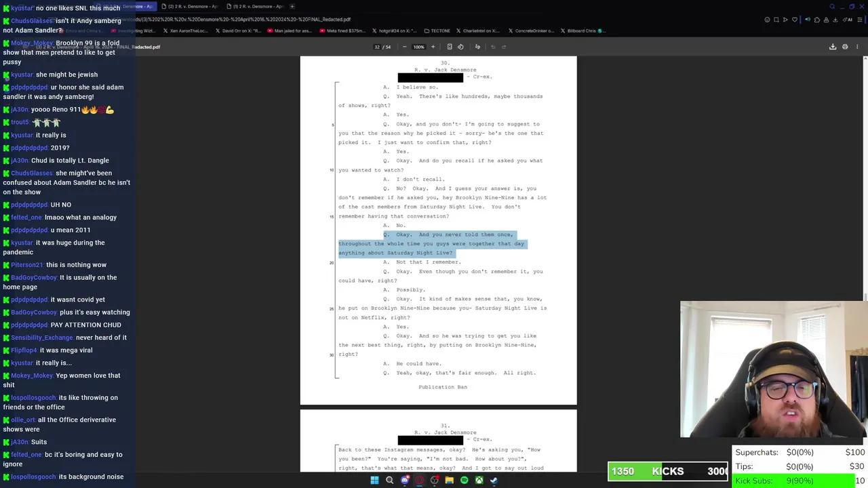Click 'Publication Ban' text on page 30
This screenshot has width=868, height=488.
(443, 387)
